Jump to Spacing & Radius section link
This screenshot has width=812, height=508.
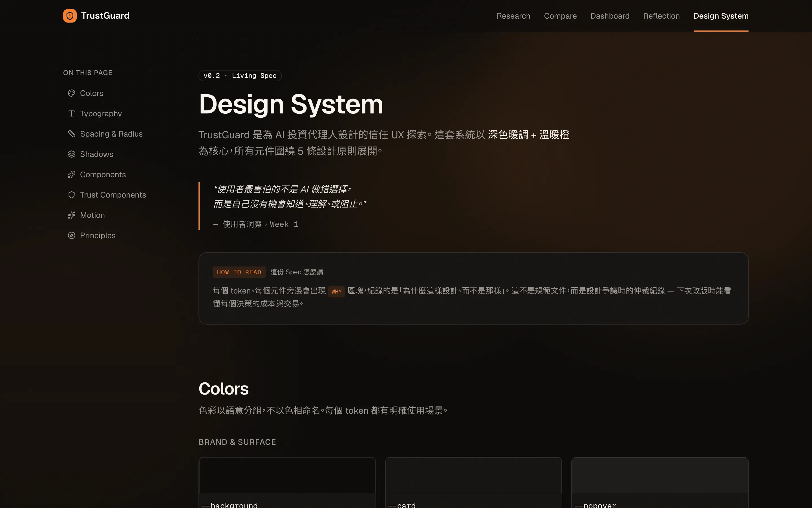point(111,134)
